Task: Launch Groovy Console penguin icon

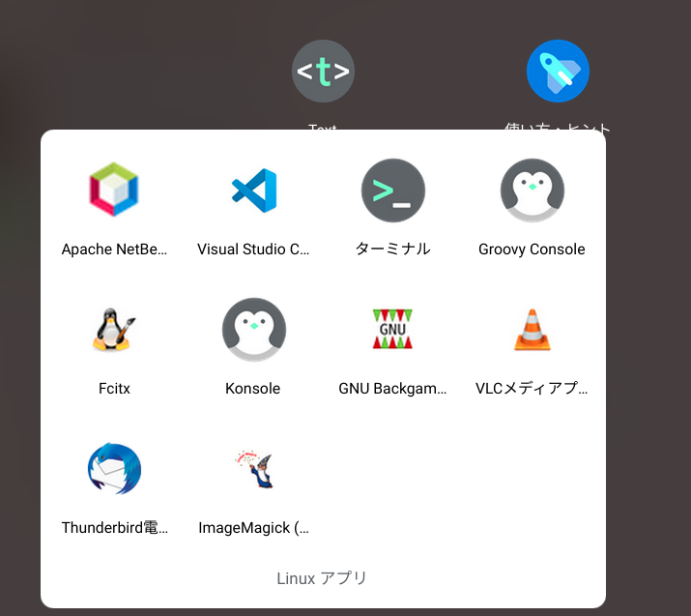Action: pos(533,191)
